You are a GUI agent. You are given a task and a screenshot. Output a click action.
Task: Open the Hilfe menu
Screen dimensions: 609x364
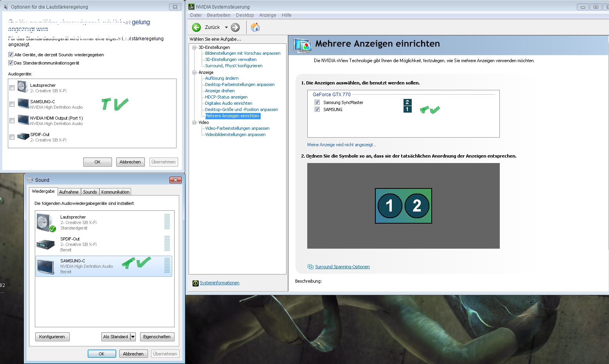(286, 15)
